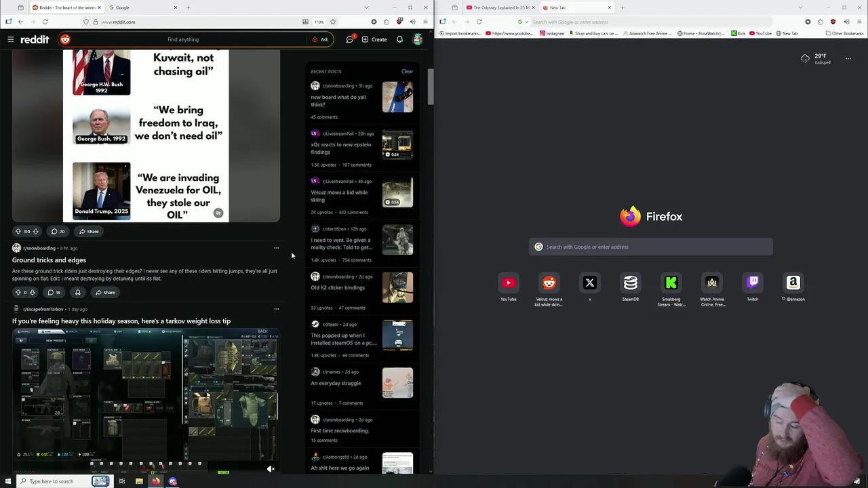This screenshot has width=868, height=488.
Task: Open options menu for Ground tricks and edges post
Action: tap(276, 248)
